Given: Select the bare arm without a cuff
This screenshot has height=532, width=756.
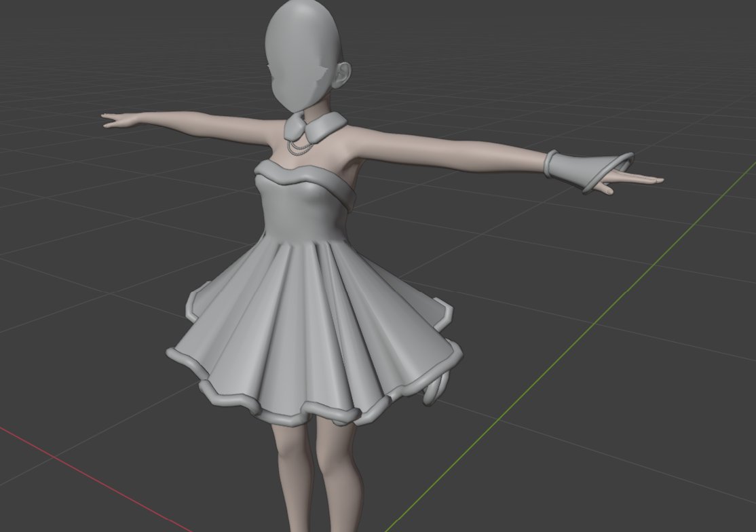Looking at the screenshot, I should click(193, 126).
